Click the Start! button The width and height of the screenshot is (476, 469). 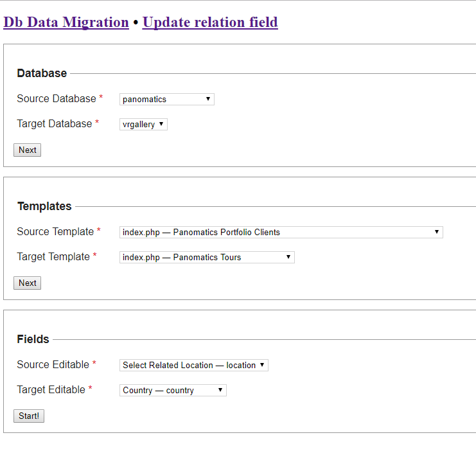pos(29,416)
